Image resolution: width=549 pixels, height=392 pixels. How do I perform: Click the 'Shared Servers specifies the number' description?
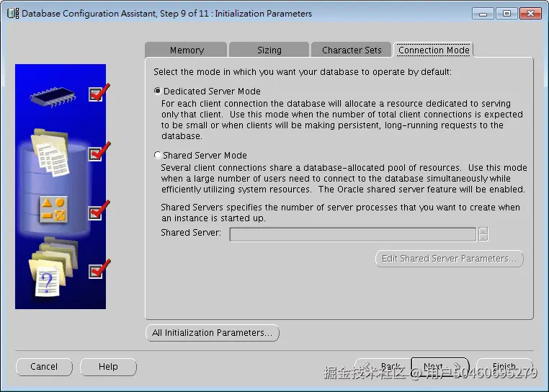pyautogui.click(x=340, y=213)
